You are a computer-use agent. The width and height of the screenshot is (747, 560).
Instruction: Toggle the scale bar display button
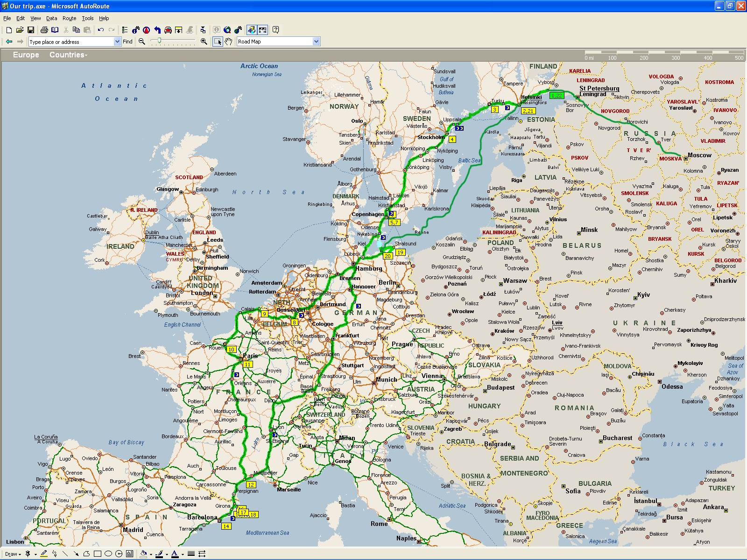pyautogui.click(x=263, y=30)
